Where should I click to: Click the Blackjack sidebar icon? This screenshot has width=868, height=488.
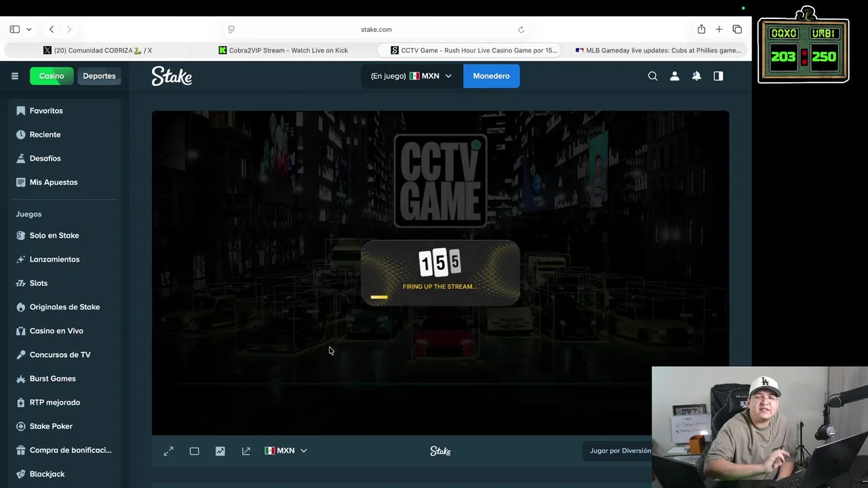pyautogui.click(x=20, y=474)
